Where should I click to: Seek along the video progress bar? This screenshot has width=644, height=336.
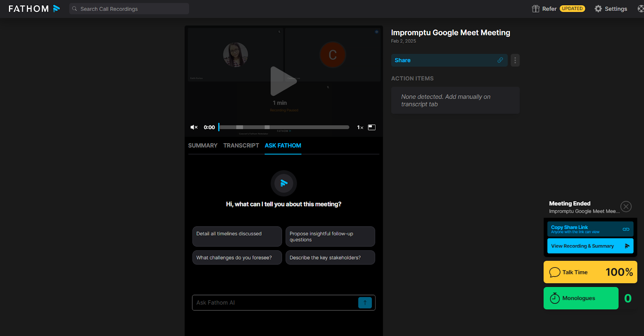pyautogui.click(x=284, y=127)
